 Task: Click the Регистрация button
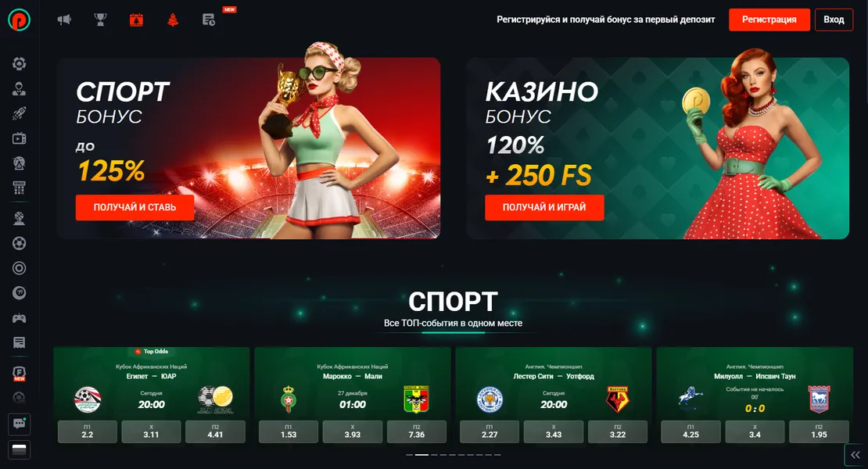pos(769,20)
